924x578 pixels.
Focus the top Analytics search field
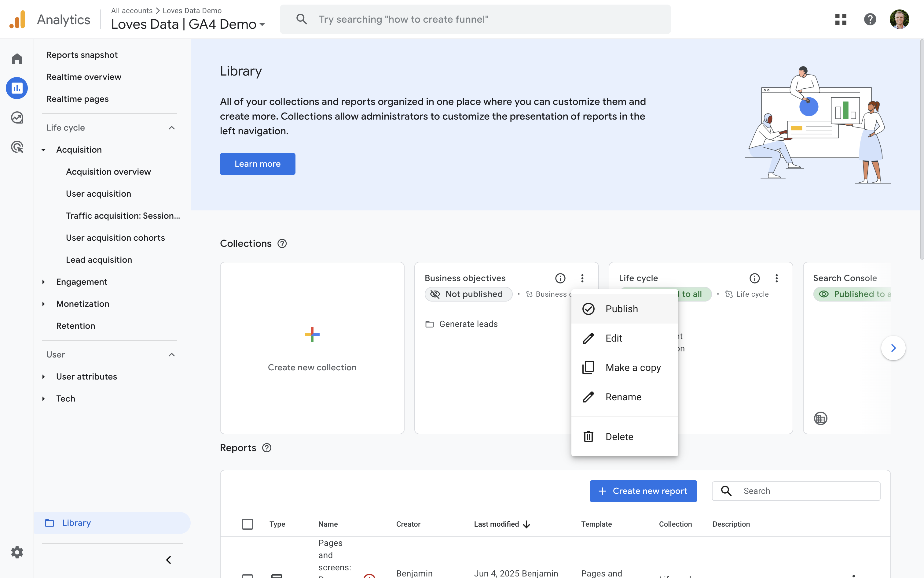[475, 19]
